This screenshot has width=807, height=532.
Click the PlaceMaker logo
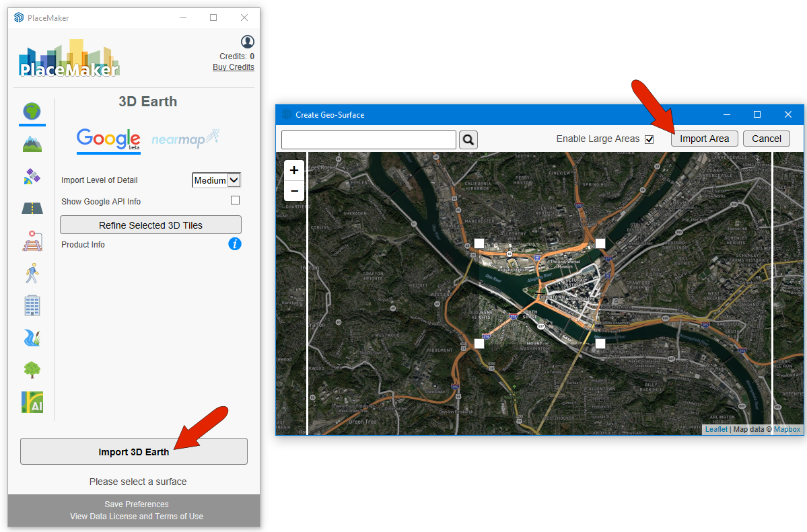click(x=69, y=58)
